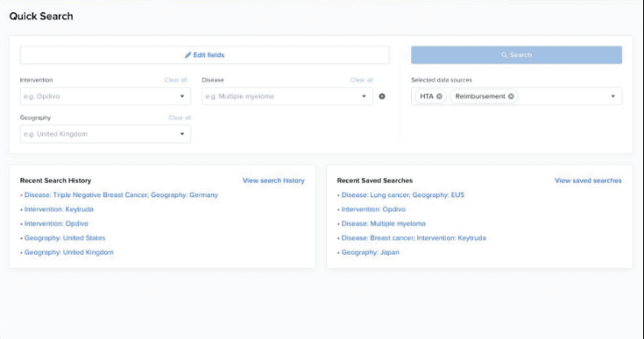
Task: Open Triple Negative Breast Cancer Germany search
Action: [121, 195]
